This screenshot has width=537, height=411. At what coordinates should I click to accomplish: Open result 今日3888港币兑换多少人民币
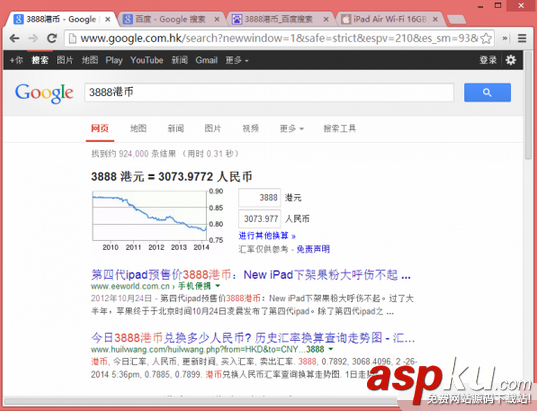(253, 338)
